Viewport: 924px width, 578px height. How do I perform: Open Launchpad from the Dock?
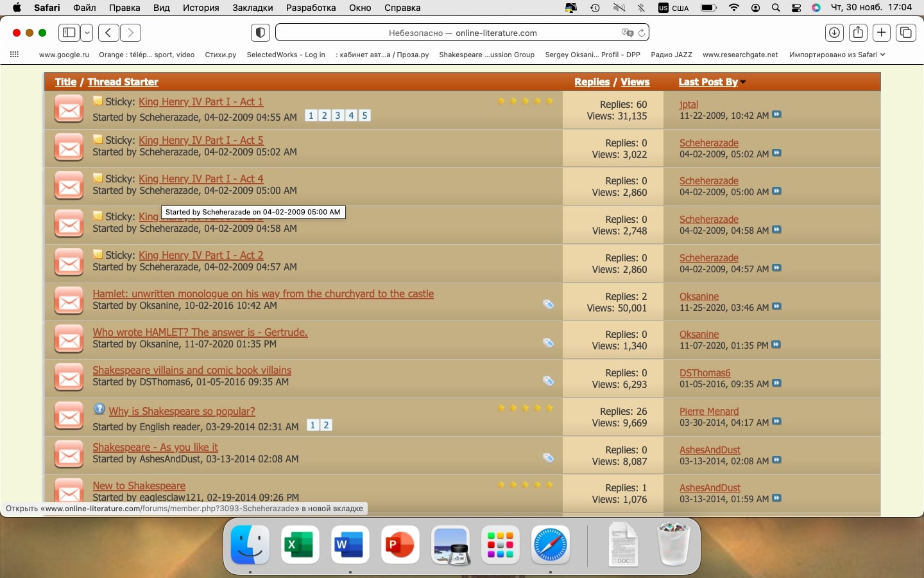tap(501, 545)
